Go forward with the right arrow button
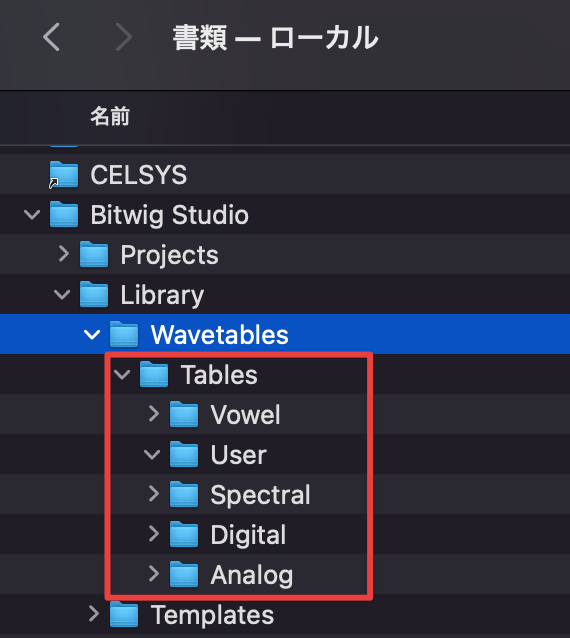The height and width of the screenshot is (638, 570). (123, 37)
